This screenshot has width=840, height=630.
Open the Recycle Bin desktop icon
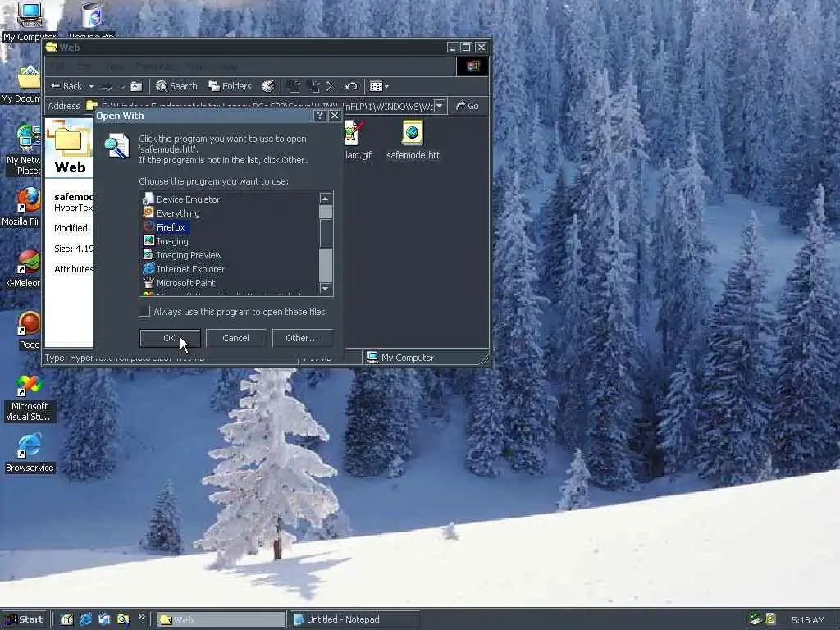[92, 21]
